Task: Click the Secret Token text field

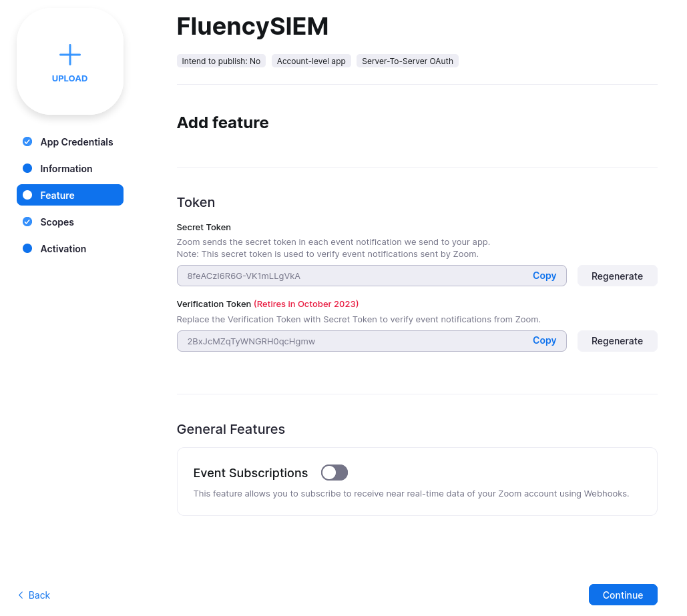Action: point(371,276)
